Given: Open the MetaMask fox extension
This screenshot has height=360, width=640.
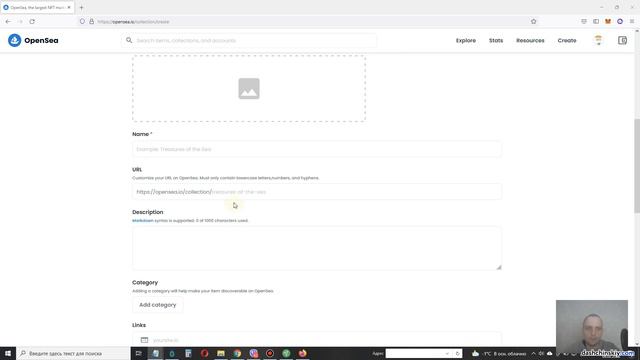Looking at the screenshot, I should pyautogui.click(x=608, y=22).
